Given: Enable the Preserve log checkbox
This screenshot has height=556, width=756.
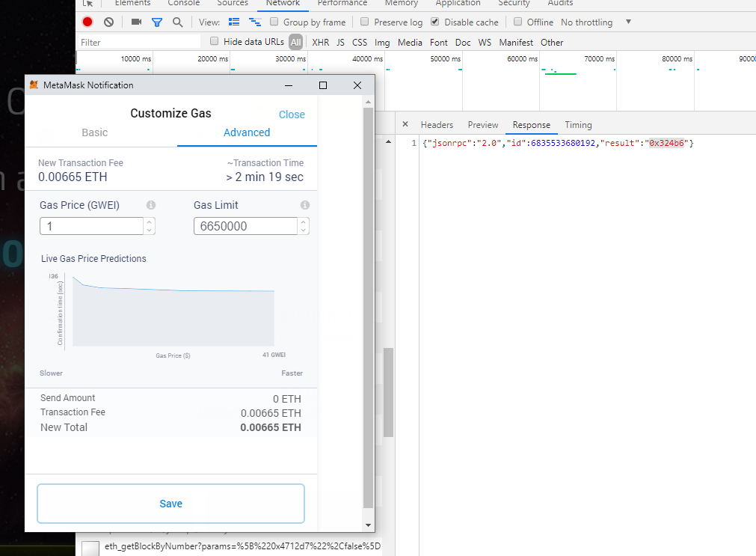Looking at the screenshot, I should point(364,21).
